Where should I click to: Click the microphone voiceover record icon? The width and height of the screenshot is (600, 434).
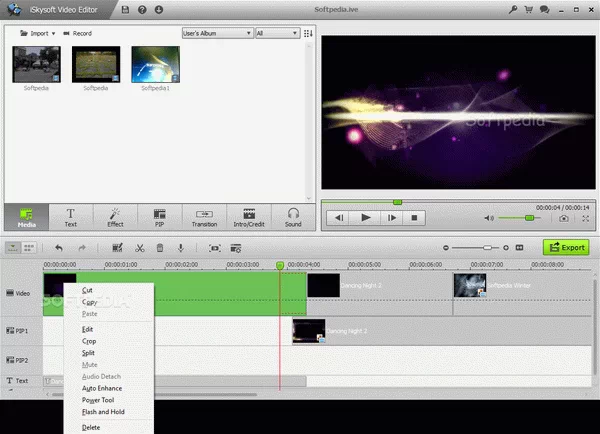pos(182,248)
